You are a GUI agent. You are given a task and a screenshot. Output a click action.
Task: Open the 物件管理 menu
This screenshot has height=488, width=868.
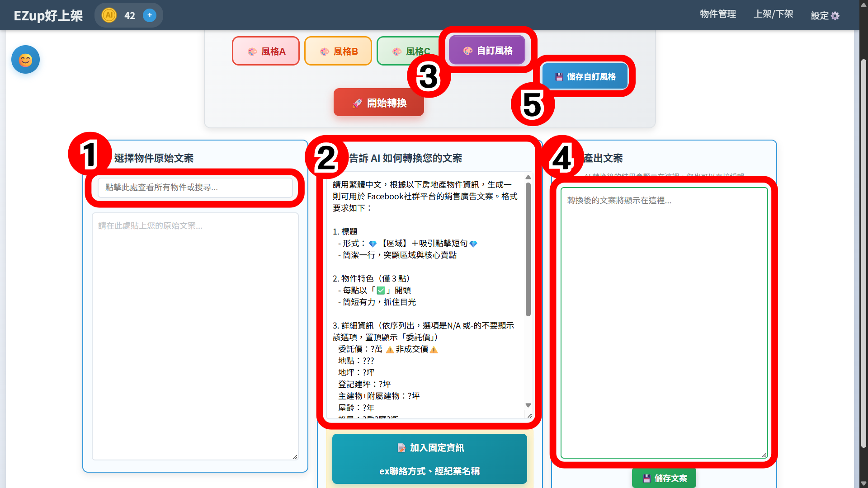(x=718, y=14)
